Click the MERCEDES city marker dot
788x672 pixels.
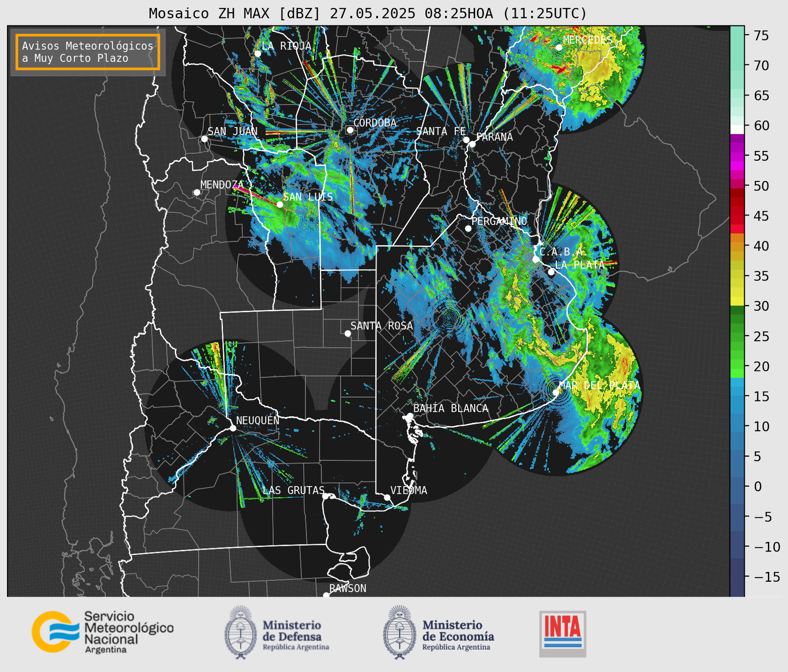[x=559, y=47]
